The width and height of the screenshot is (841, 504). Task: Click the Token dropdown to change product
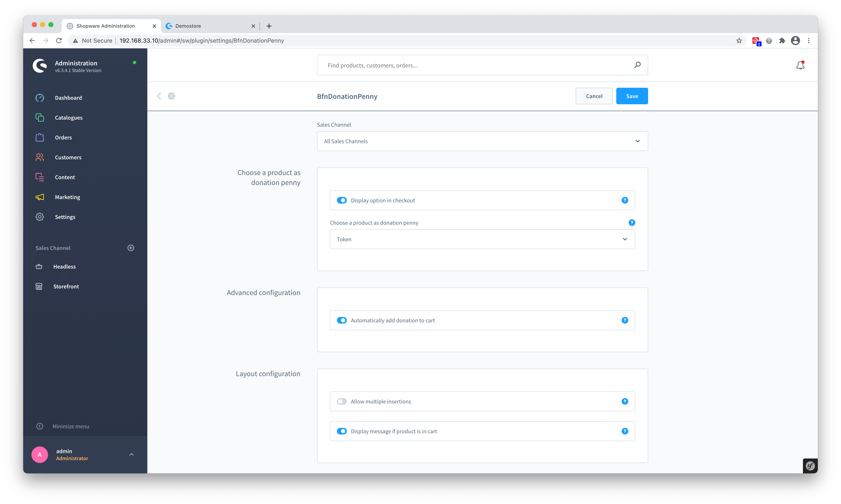pos(482,239)
